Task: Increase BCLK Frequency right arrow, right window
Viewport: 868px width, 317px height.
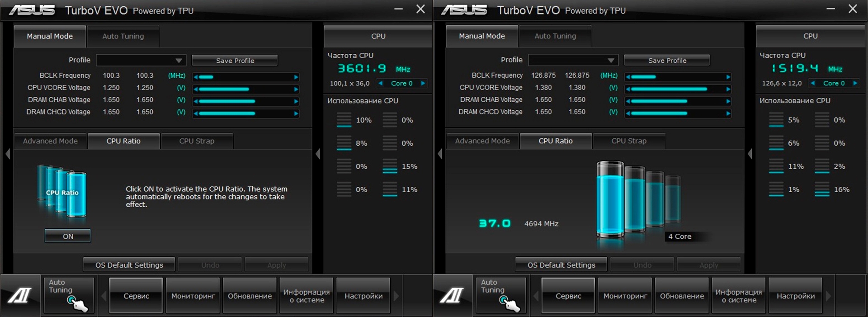Action: coord(728,77)
